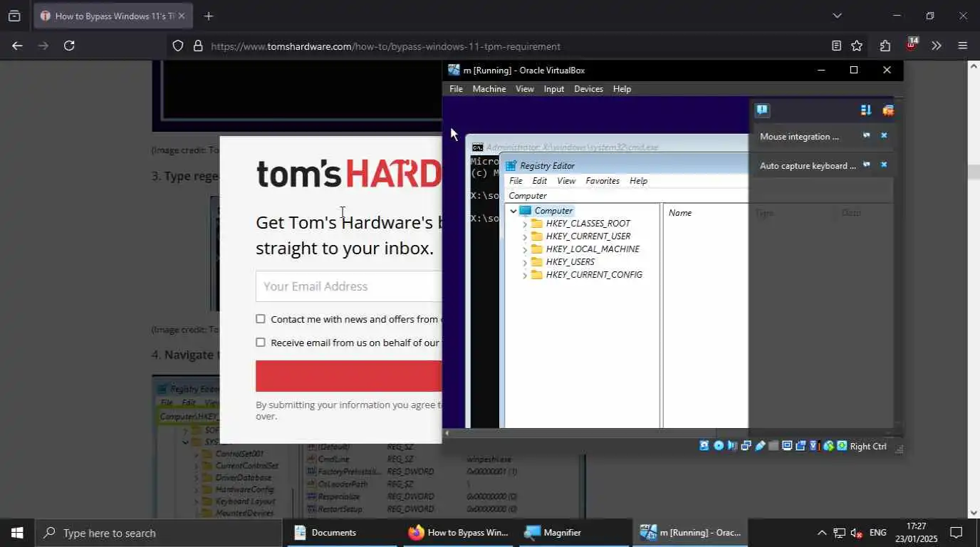Click the shield tracking protection icon
Viewport: 980px width, 547px height.
[x=178, y=46]
